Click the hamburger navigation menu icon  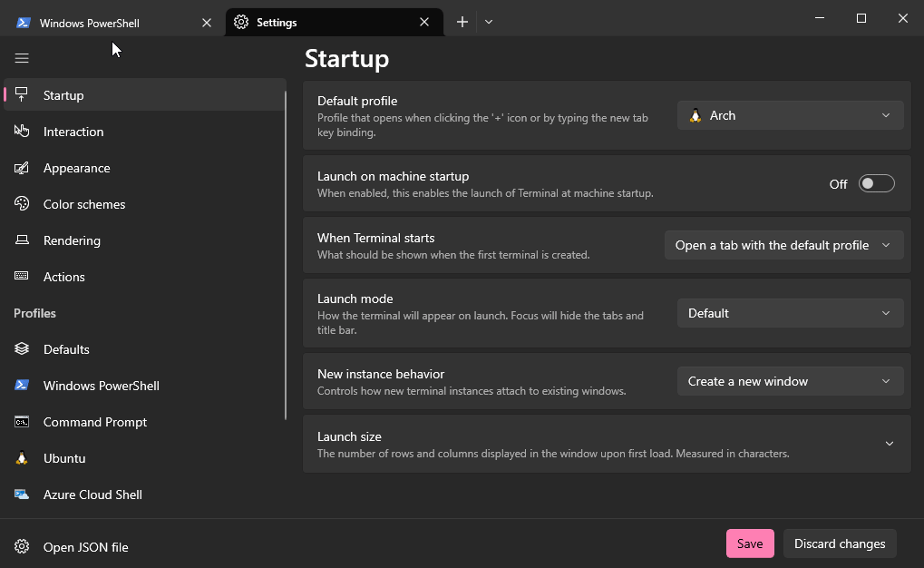[x=22, y=58]
